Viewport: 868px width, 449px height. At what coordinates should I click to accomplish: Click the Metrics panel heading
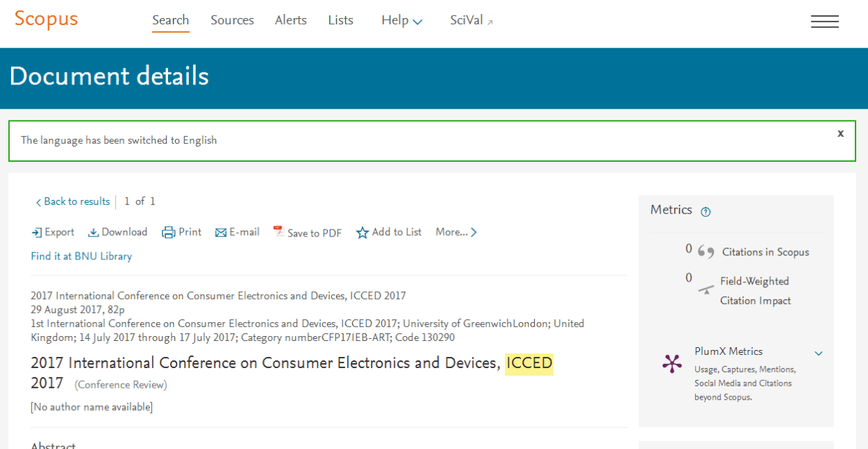(x=671, y=210)
